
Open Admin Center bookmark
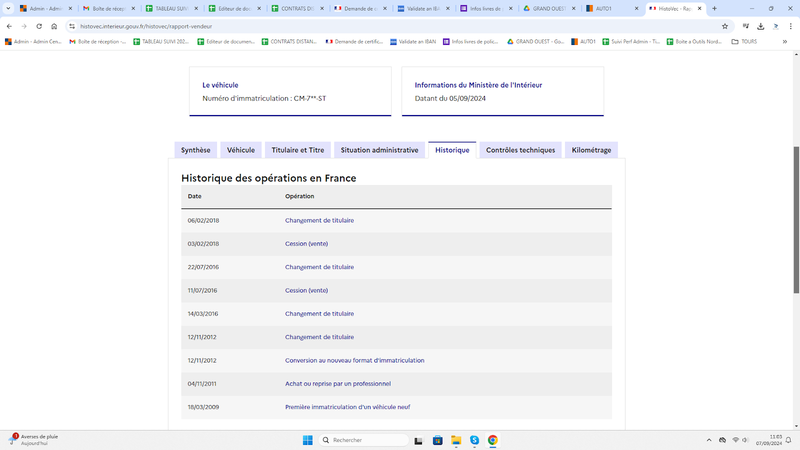[33, 42]
